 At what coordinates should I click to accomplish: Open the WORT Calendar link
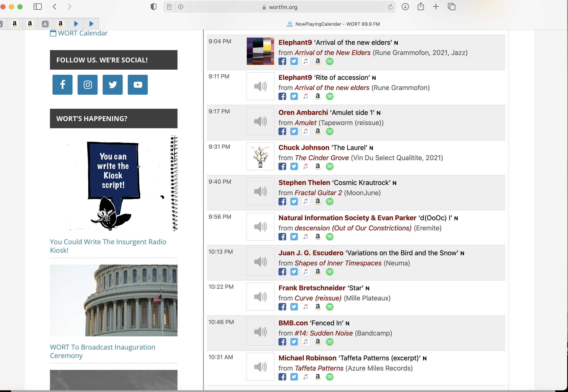coord(79,33)
